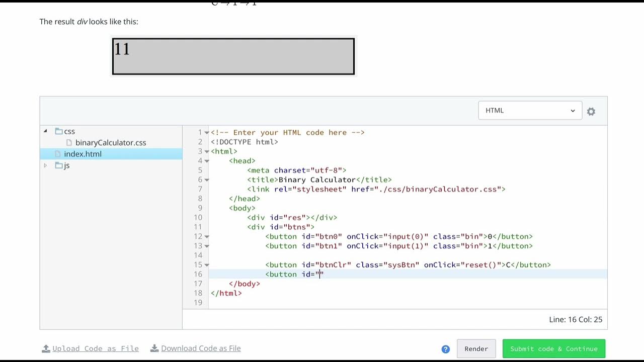Click the index.html file icon
Screen dimensions: 644x362
click(58, 154)
